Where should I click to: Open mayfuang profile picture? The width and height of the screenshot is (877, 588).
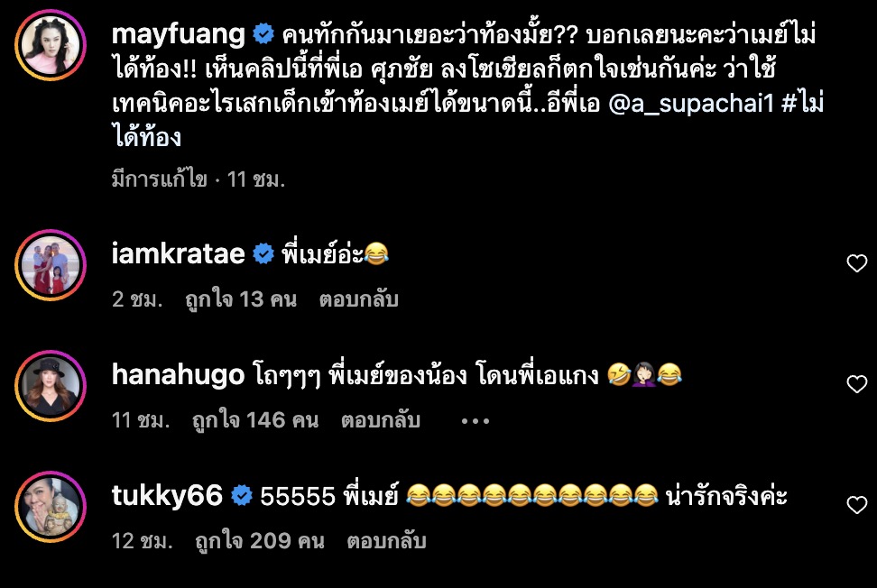[x=51, y=45]
